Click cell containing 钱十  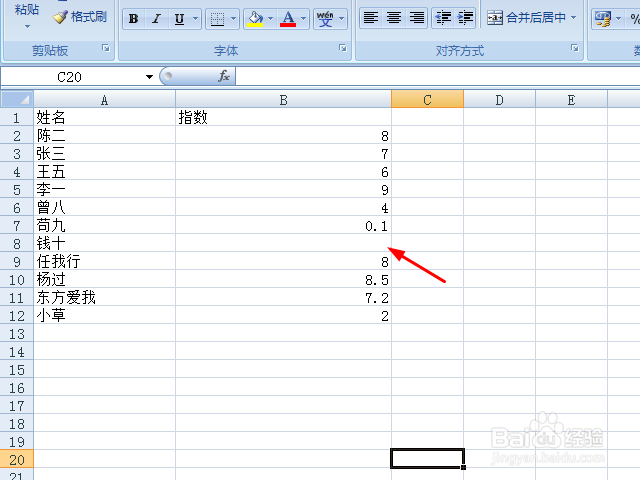[x=104, y=243]
